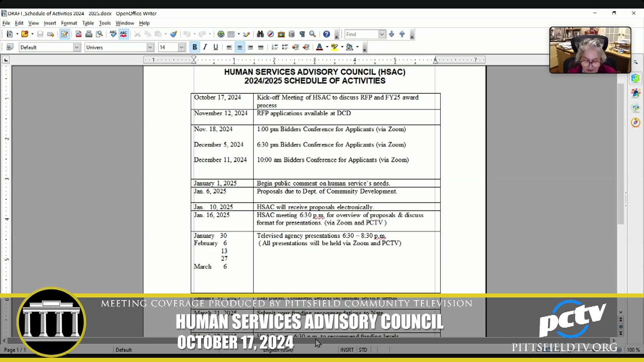
Task: Click the Format Paintbrush icon
Action: tap(173, 34)
